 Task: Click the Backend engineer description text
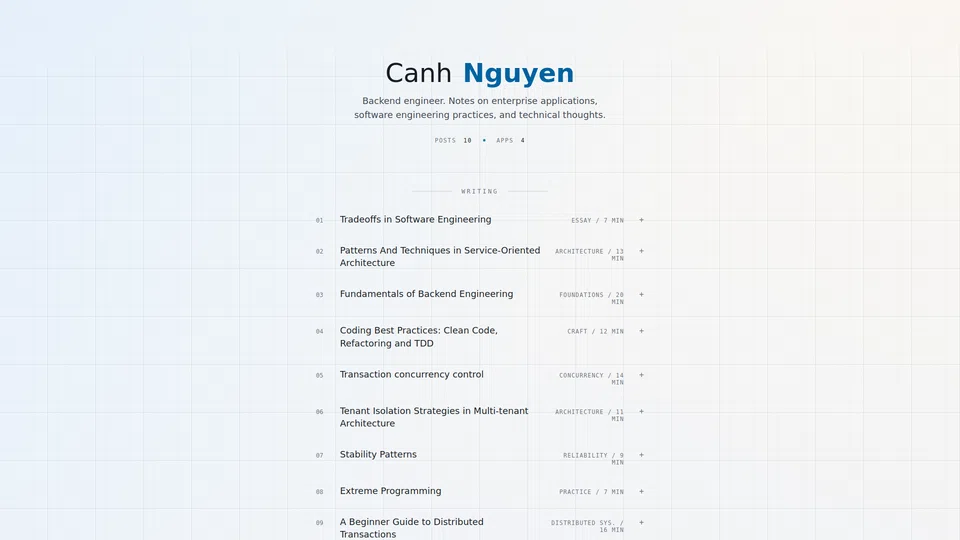[479, 108]
